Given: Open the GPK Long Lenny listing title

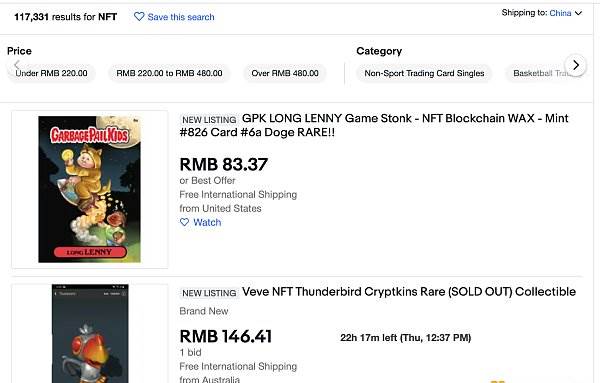Looking at the screenshot, I should tap(374, 125).
